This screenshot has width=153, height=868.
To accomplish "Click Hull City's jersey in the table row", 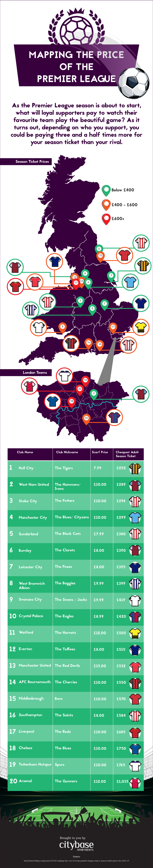I will point(135,468).
